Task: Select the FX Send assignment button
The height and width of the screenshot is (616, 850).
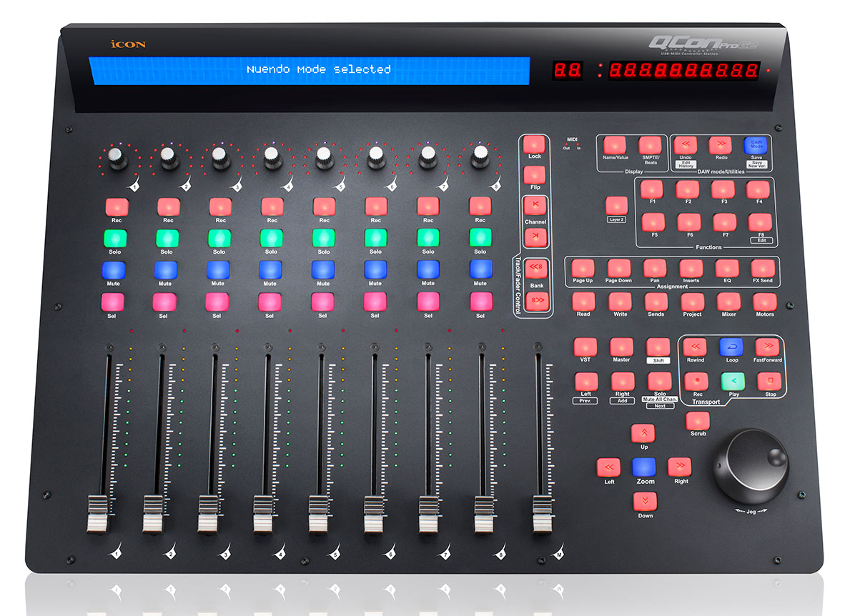Action: [763, 268]
